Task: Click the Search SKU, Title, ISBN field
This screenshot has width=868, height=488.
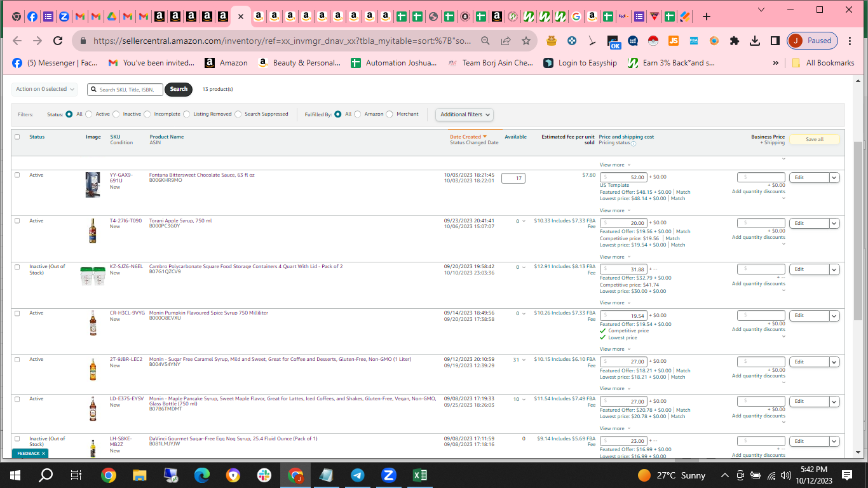Action: point(125,90)
